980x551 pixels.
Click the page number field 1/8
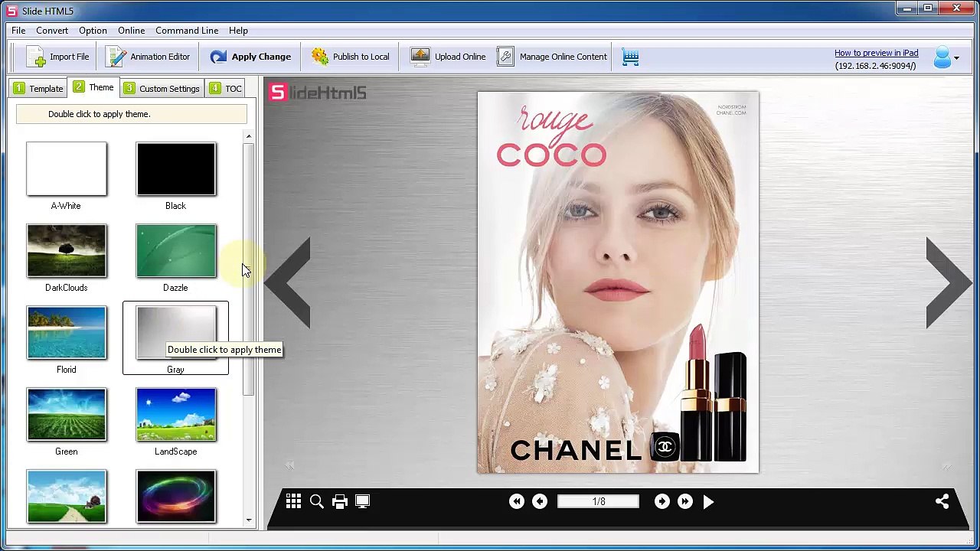click(x=598, y=501)
